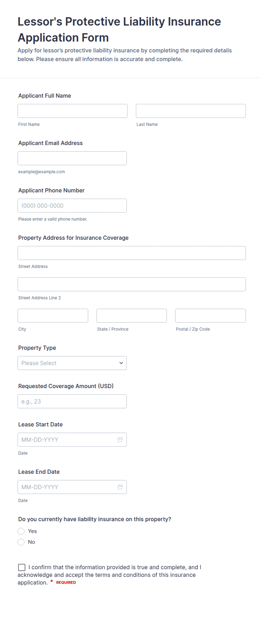This screenshot has width=261, height=644.
Task: Check the confirmation terms checkbox
Action: [x=22, y=567]
